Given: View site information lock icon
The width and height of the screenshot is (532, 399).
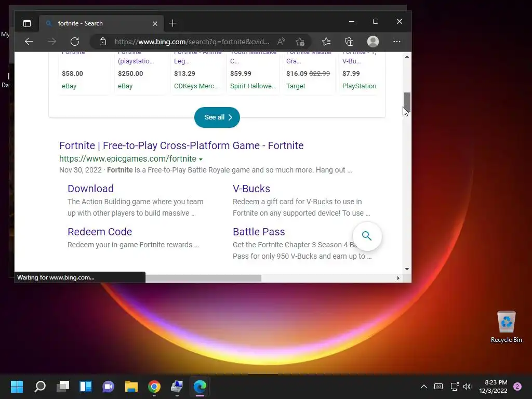Looking at the screenshot, I should (x=103, y=42).
